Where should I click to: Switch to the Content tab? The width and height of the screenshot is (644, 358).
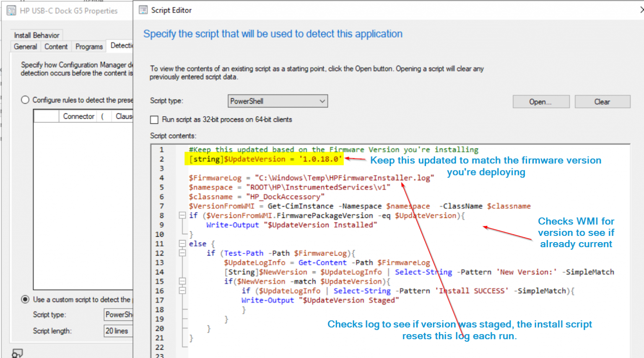pyautogui.click(x=56, y=47)
